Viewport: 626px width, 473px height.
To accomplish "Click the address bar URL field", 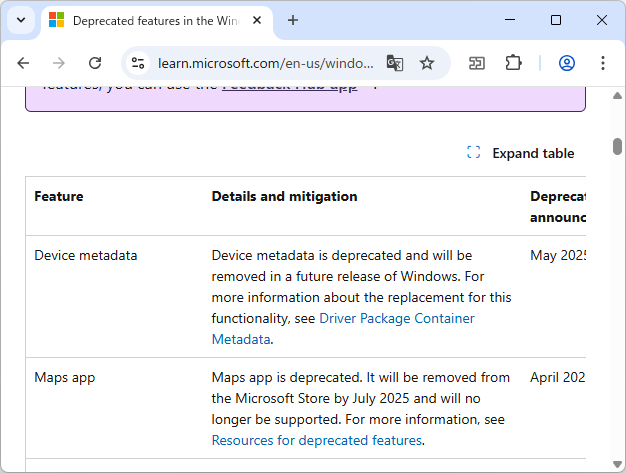I will pyautogui.click(x=265, y=63).
